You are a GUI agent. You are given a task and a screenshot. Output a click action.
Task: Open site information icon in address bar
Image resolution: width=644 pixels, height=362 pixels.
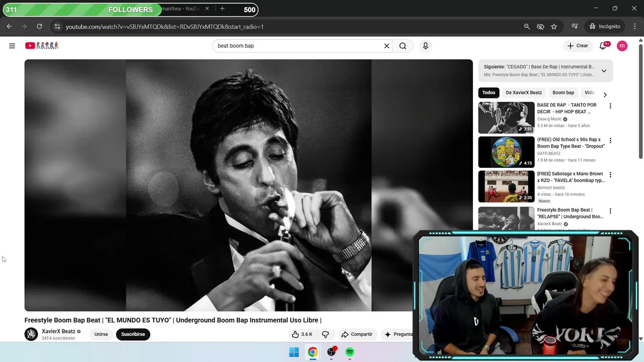(57, 26)
